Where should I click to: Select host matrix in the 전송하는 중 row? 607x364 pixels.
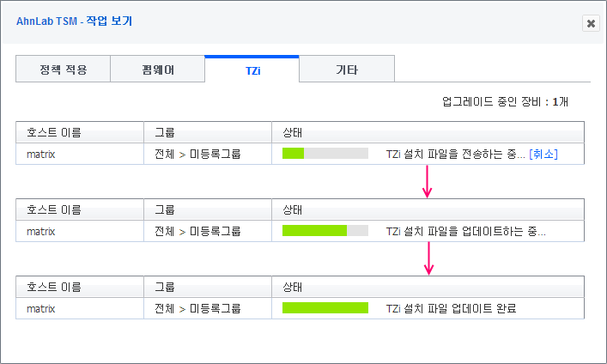(x=41, y=154)
